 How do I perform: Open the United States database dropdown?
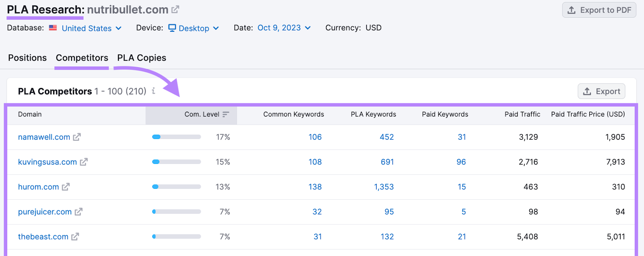pos(91,28)
